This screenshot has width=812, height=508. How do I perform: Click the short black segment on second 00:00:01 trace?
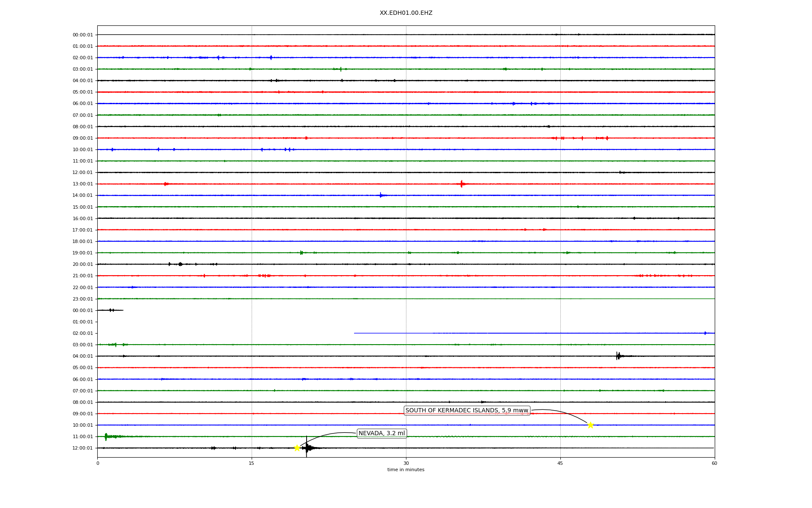[x=110, y=310]
